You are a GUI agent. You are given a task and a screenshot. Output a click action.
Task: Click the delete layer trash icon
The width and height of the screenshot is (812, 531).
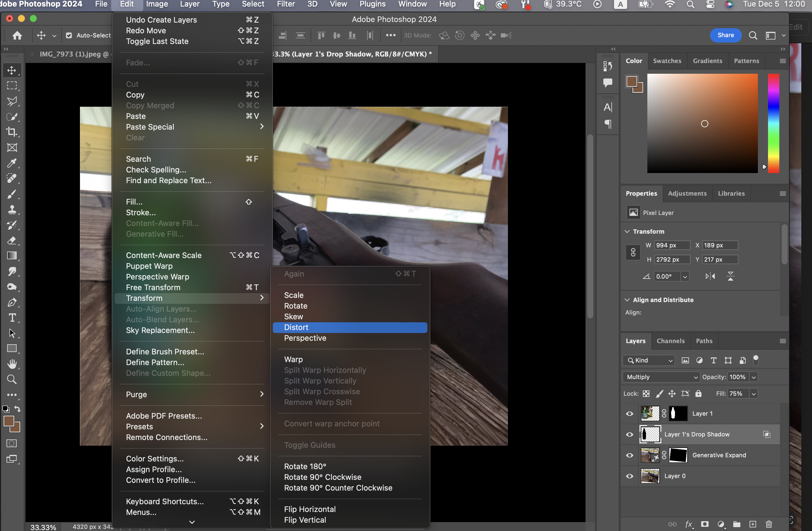(768, 524)
